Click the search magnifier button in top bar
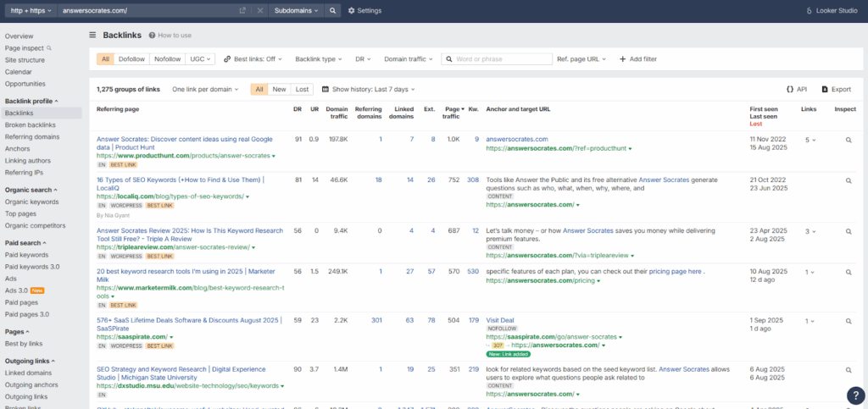This screenshot has width=868, height=409. tap(332, 10)
